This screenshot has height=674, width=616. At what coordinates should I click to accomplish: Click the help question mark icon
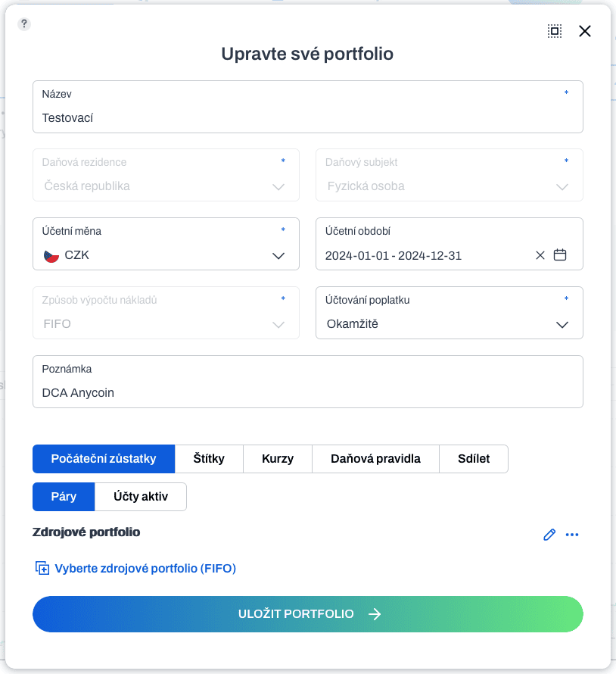24,24
